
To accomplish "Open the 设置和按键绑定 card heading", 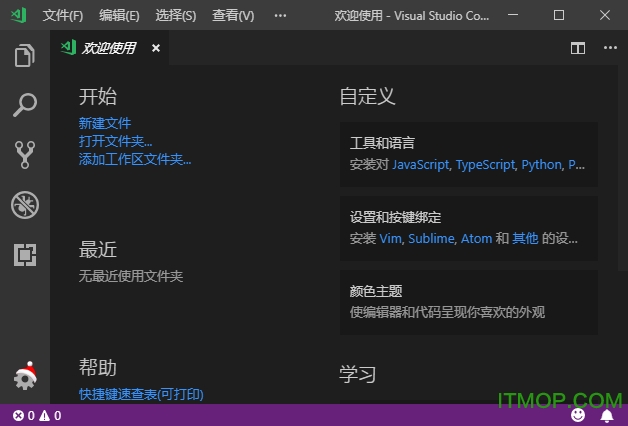I will 395,217.
